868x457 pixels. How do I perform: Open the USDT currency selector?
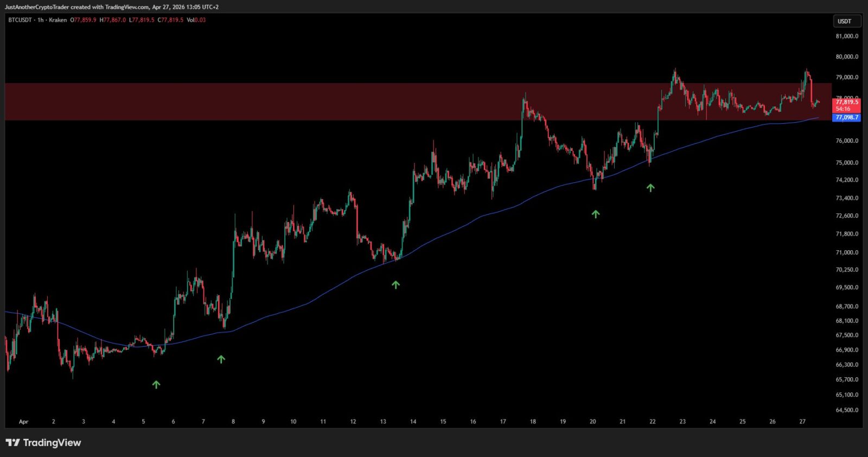point(846,21)
